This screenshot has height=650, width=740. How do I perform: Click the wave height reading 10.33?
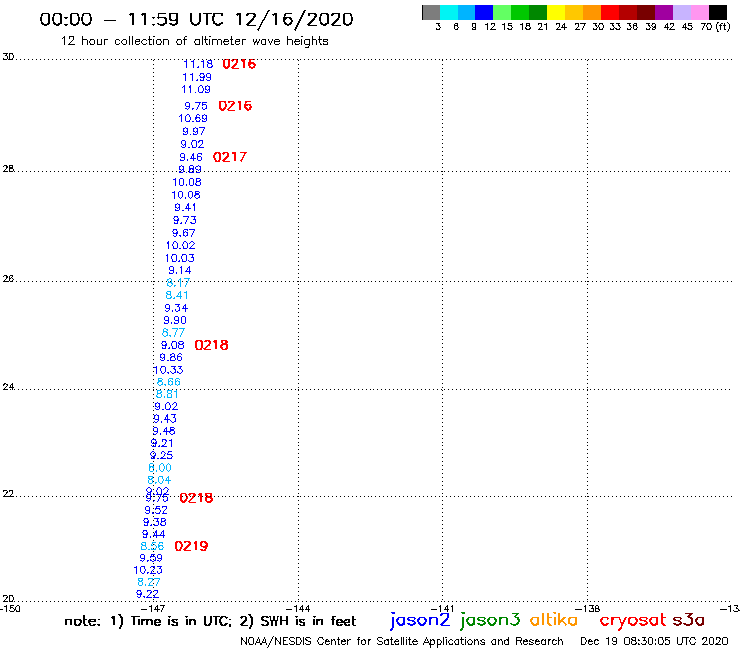click(x=168, y=371)
